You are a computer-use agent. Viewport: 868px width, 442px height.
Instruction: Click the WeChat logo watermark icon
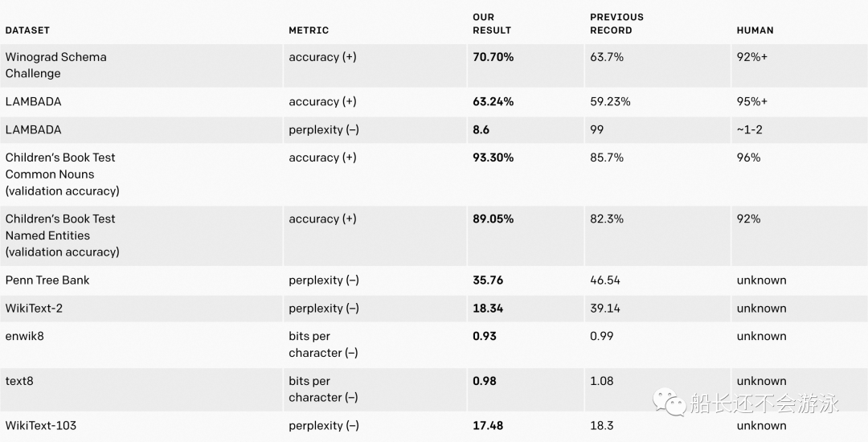point(669,402)
